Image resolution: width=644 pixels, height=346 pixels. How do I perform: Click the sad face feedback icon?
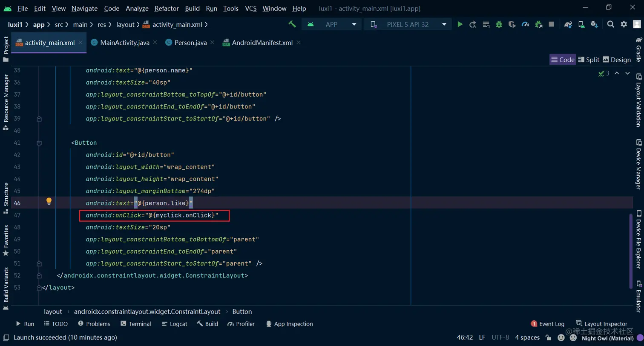point(573,337)
